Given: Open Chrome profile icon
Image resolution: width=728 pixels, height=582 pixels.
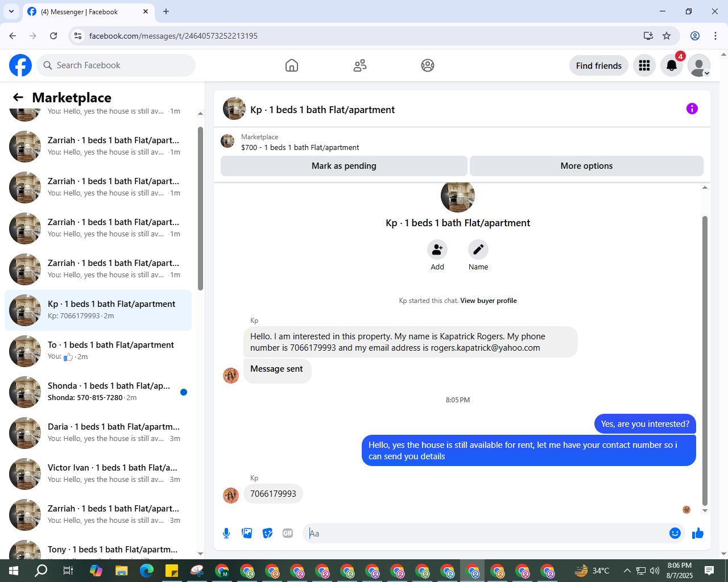Looking at the screenshot, I should [x=695, y=36].
